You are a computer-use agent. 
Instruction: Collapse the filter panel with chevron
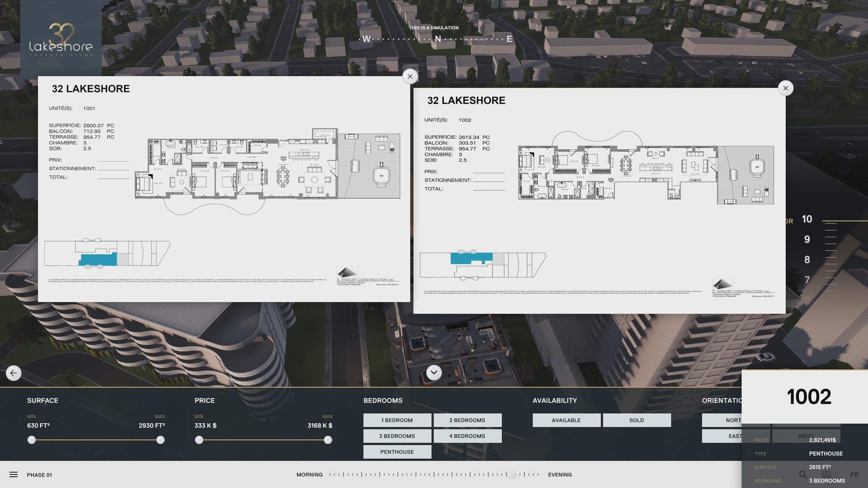point(434,373)
